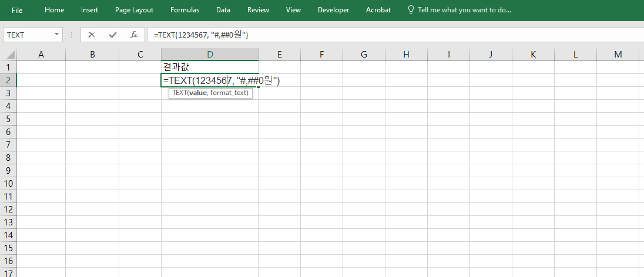Open the Page Layout tab
644x277 pixels.
135,10
